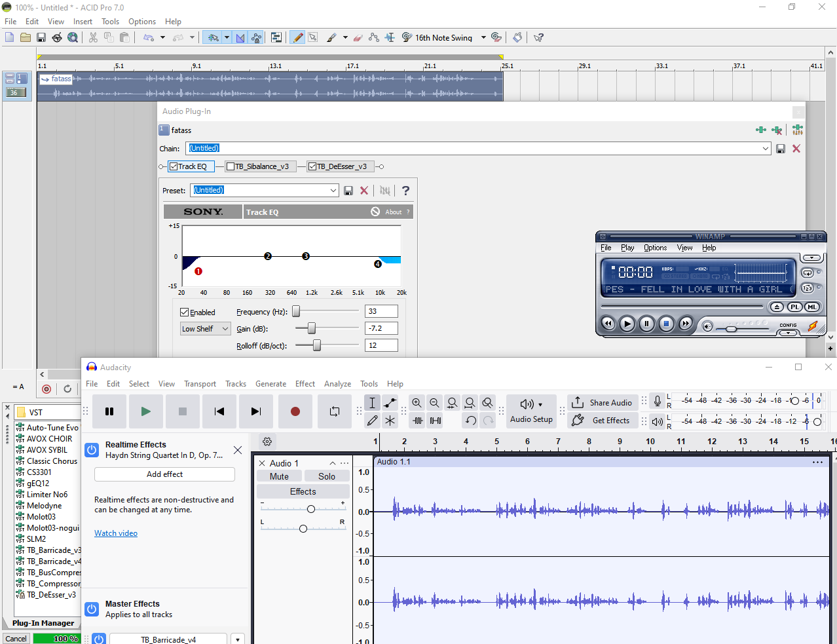Click Audacity's Record button
Image resolution: width=837 pixels, height=644 pixels.
coord(295,411)
